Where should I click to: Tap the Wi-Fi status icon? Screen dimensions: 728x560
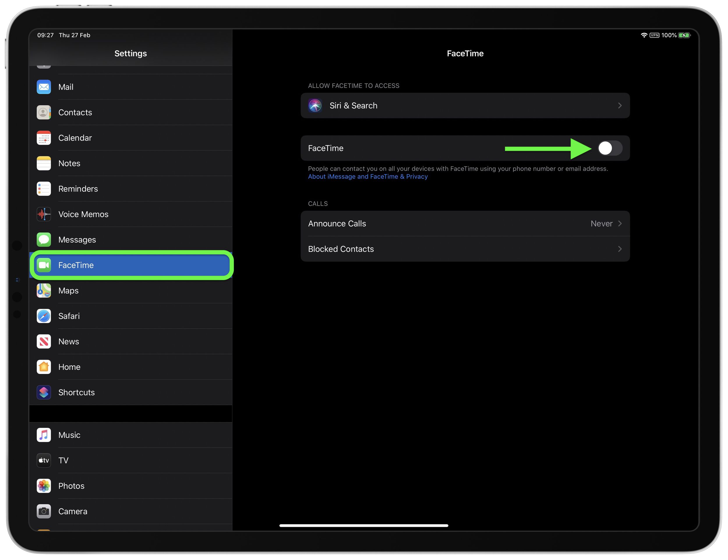644,35
